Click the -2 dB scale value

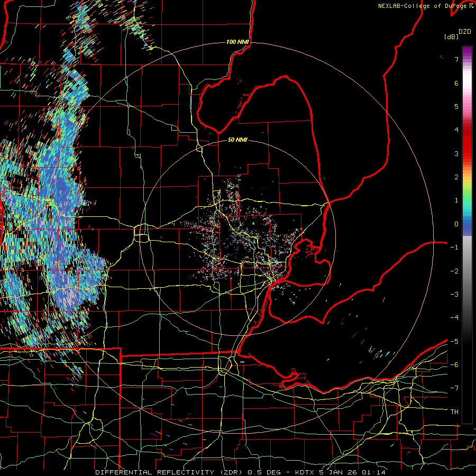454,271
